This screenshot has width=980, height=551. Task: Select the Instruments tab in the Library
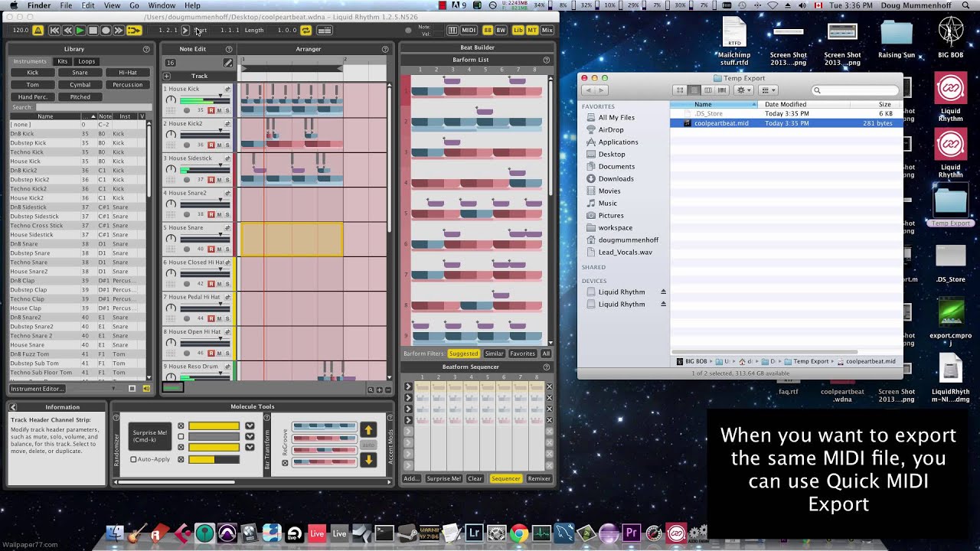(30, 61)
